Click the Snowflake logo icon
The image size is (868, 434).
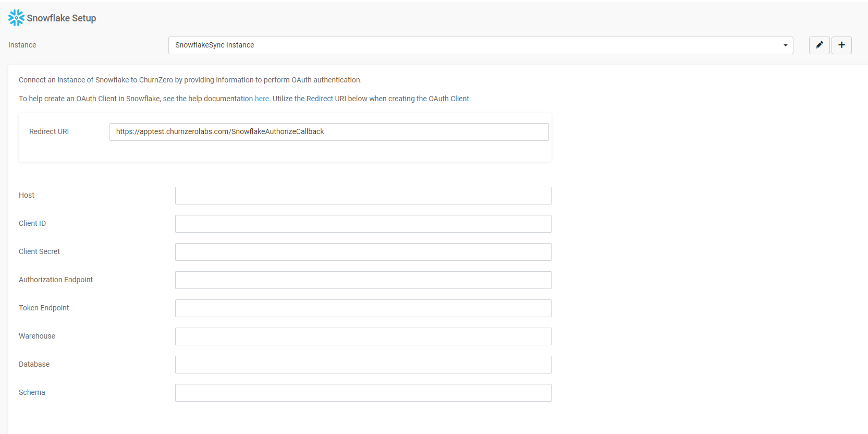[16, 18]
